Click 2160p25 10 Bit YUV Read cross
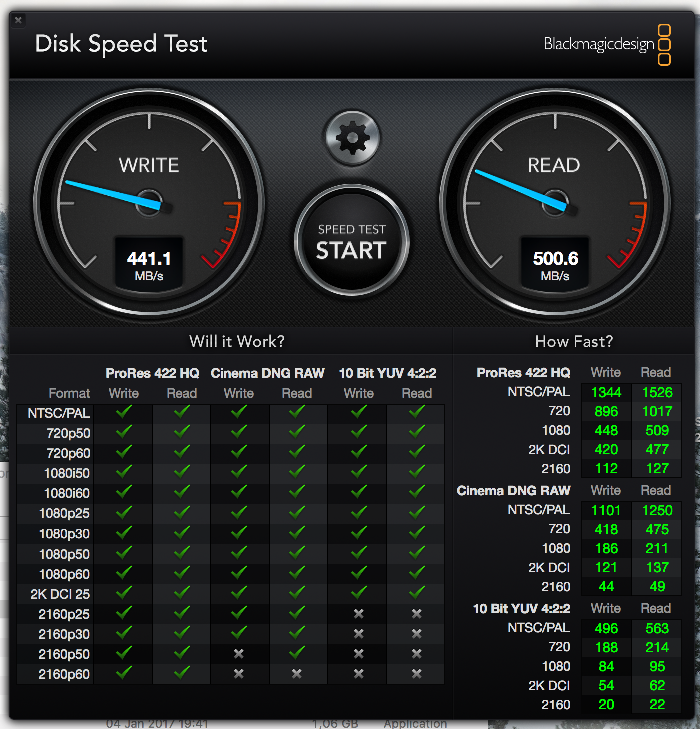Screen dimensions: 700x729 point(417,614)
